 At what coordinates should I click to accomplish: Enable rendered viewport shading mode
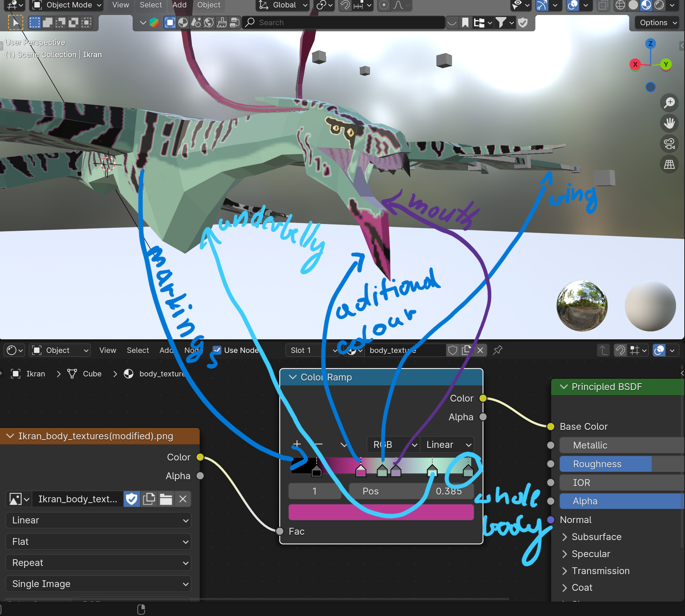[659, 5]
